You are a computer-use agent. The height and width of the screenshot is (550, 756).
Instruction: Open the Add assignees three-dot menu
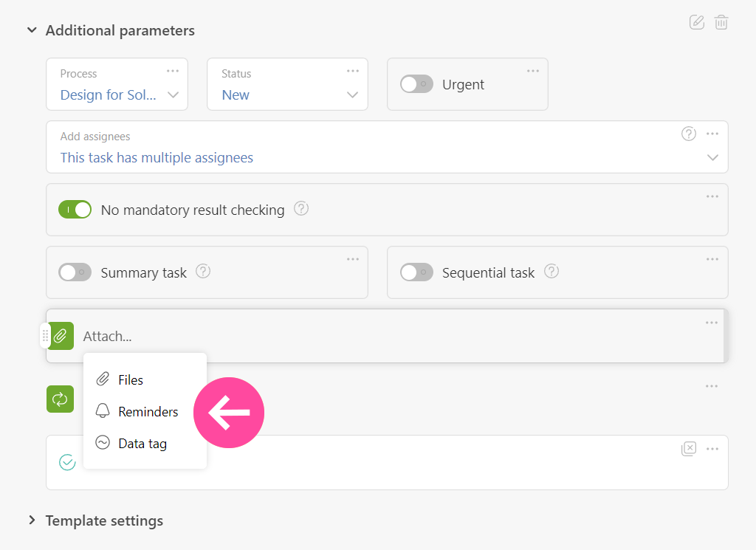click(712, 134)
